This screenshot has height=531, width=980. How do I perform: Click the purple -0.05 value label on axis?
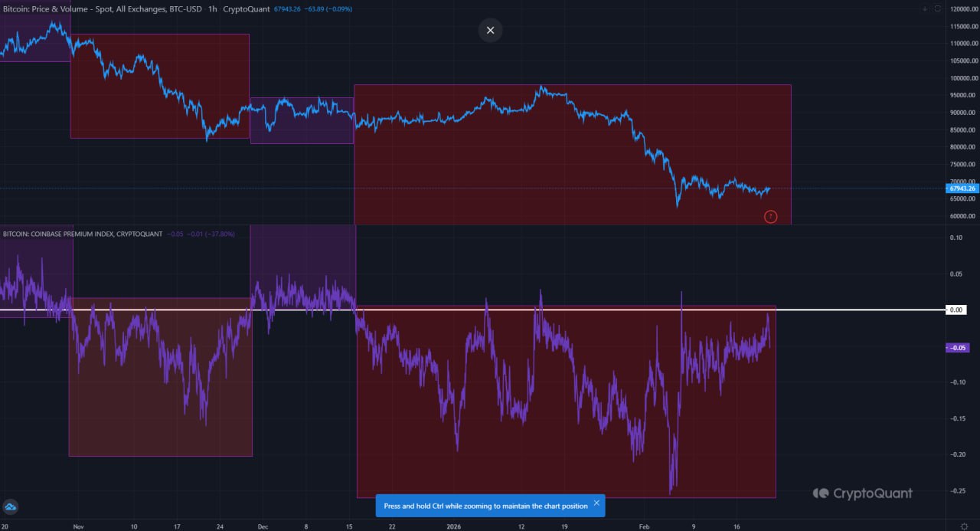(959, 347)
